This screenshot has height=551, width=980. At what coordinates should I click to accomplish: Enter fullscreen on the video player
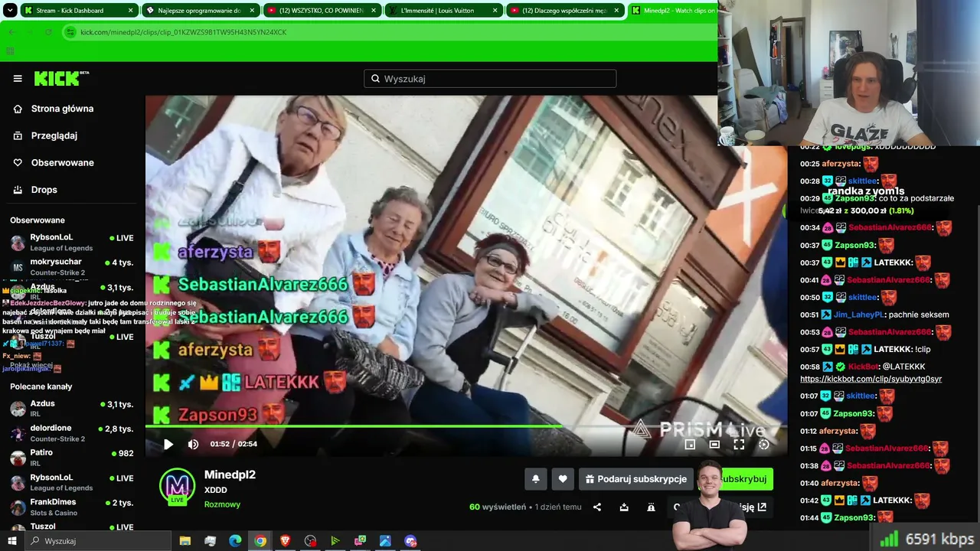pos(739,444)
